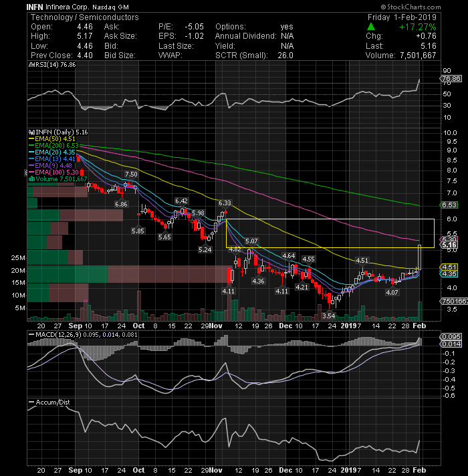This screenshot has width=468, height=476.
Task: Click the RSI area-chart icon in legend
Action: tap(31, 65)
